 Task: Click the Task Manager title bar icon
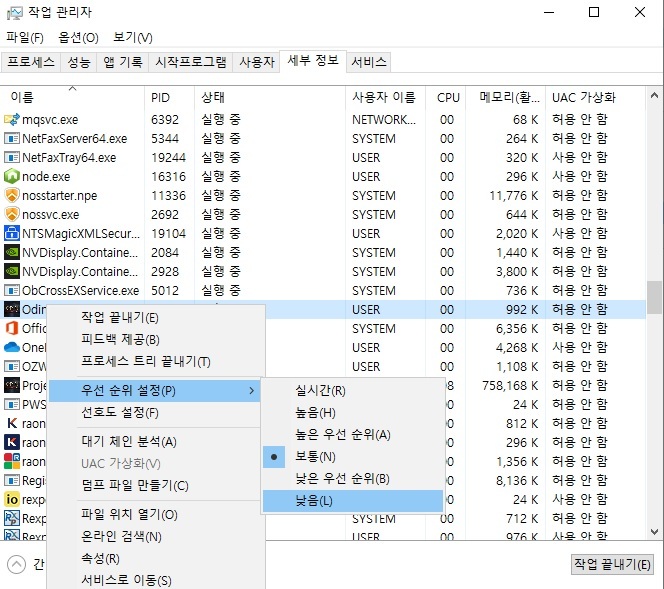click(x=14, y=13)
